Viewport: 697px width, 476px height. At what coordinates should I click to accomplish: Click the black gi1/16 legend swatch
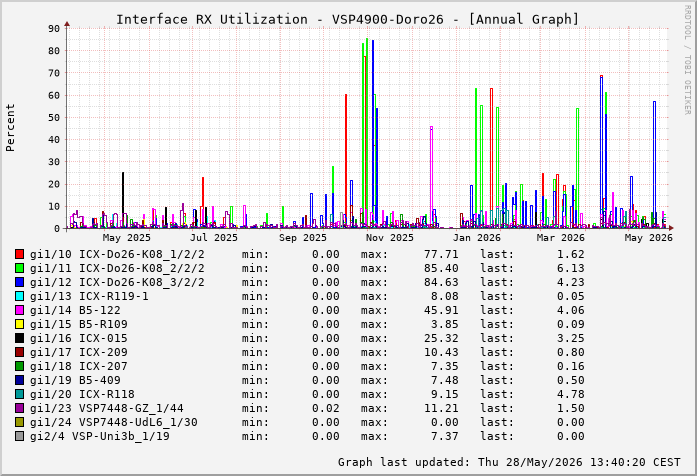pyautogui.click(x=19, y=338)
